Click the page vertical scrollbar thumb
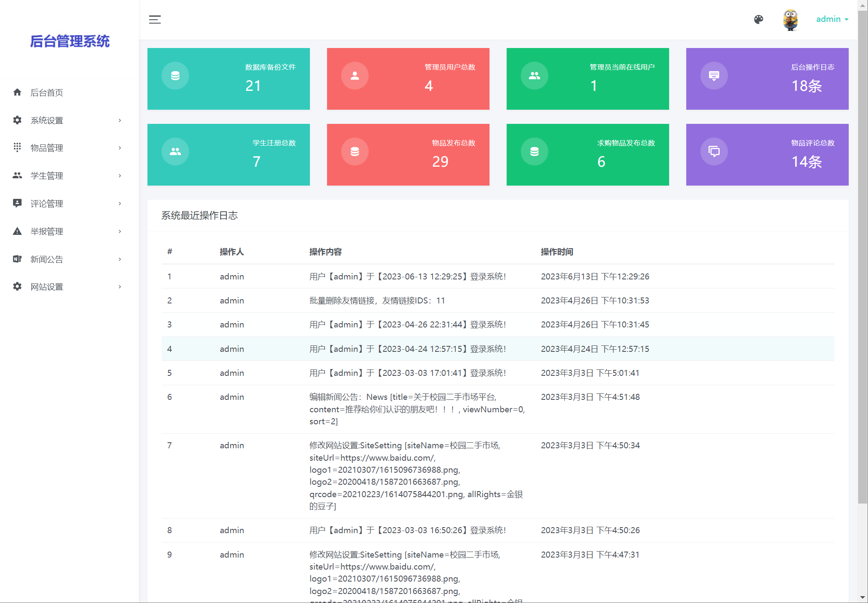The width and height of the screenshot is (868, 603). pyautogui.click(x=862, y=257)
